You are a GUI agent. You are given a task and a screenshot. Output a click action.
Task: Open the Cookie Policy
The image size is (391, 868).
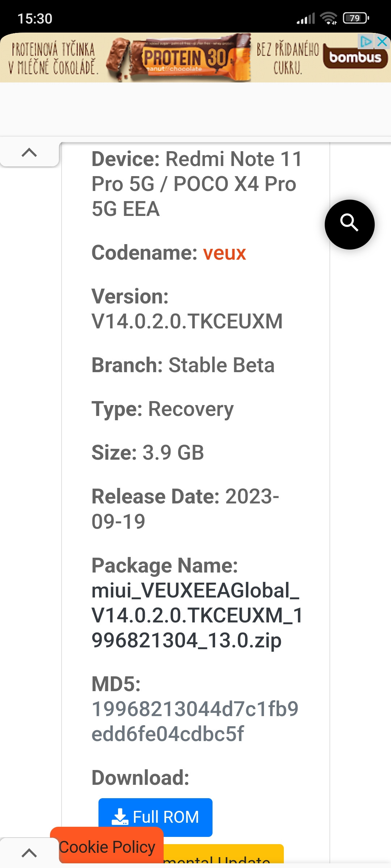[x=107, y=847]
